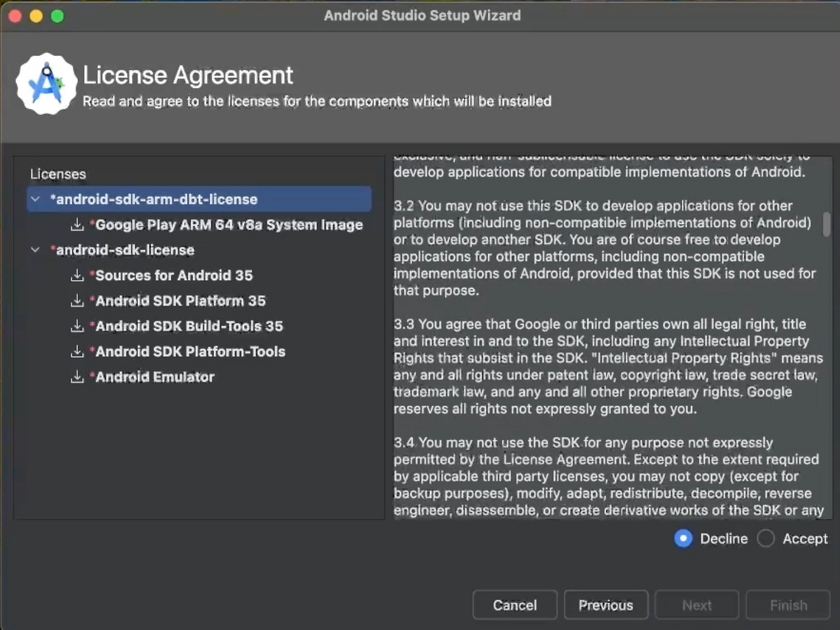The height and width of the screenshot is (630, 840).
Task: Click download icon beside Sources for Android 35
Action: 77,275
